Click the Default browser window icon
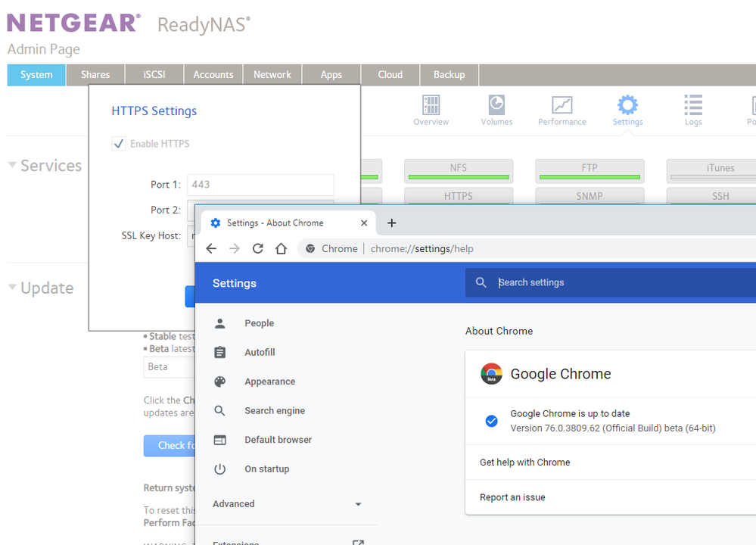 220,440
